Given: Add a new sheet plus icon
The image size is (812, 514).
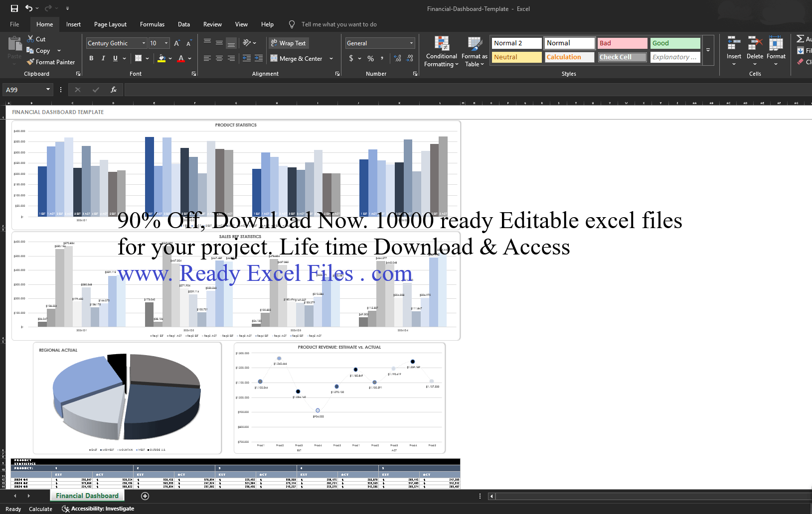Looking at the screenshot, I should [x=145, y=496].
